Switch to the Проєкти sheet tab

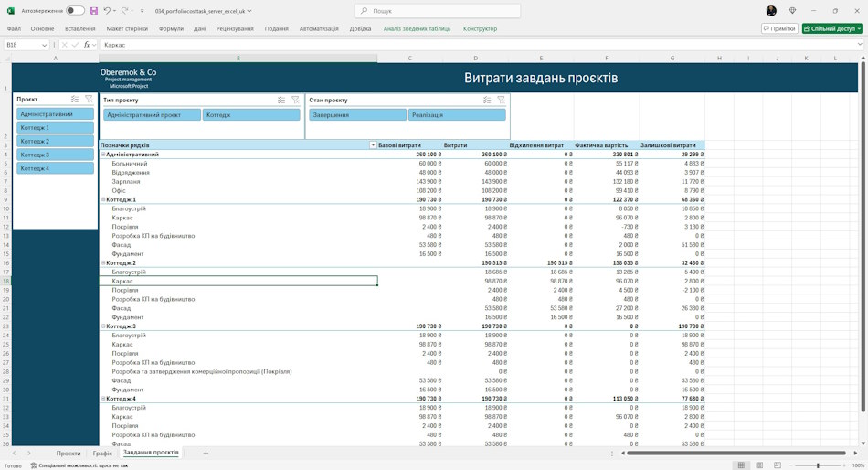click(69, 453)
